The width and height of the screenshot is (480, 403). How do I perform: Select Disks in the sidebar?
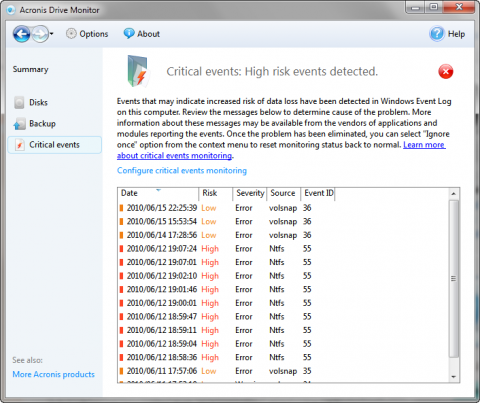pos(38,102)
